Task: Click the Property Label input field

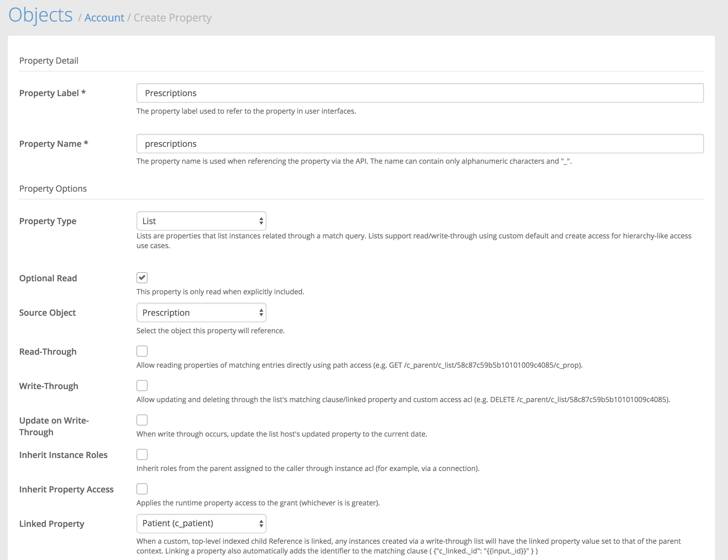Action: point(420,93)
